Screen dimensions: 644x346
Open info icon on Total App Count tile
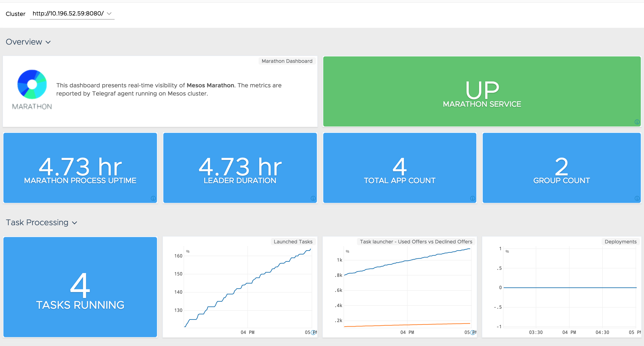tap(472, 198)
